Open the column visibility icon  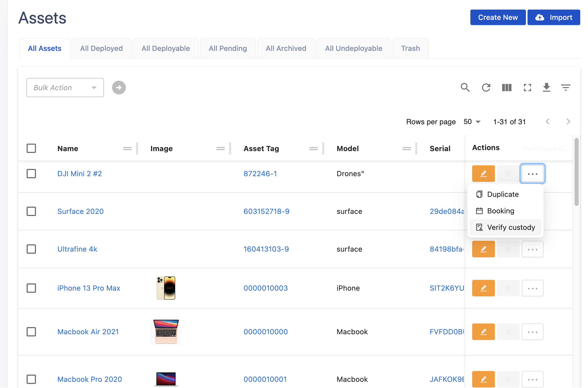coord(507,88)
